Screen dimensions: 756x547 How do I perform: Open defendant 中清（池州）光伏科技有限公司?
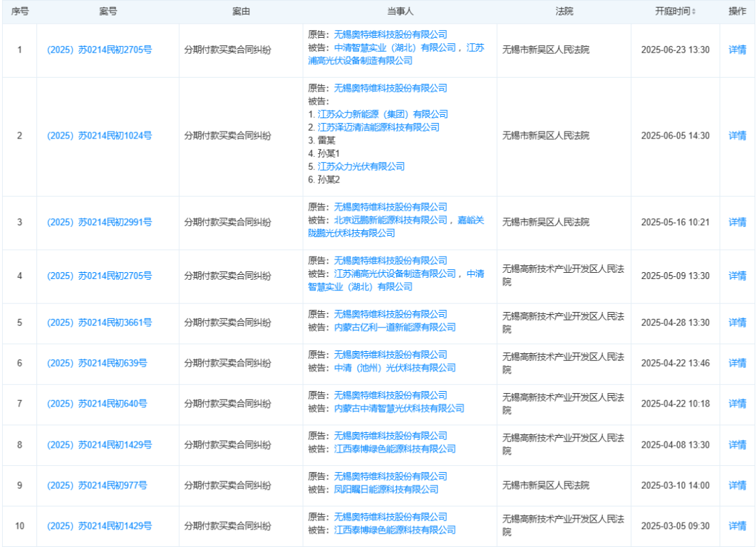pyautogui.click(x=395, y=368)
